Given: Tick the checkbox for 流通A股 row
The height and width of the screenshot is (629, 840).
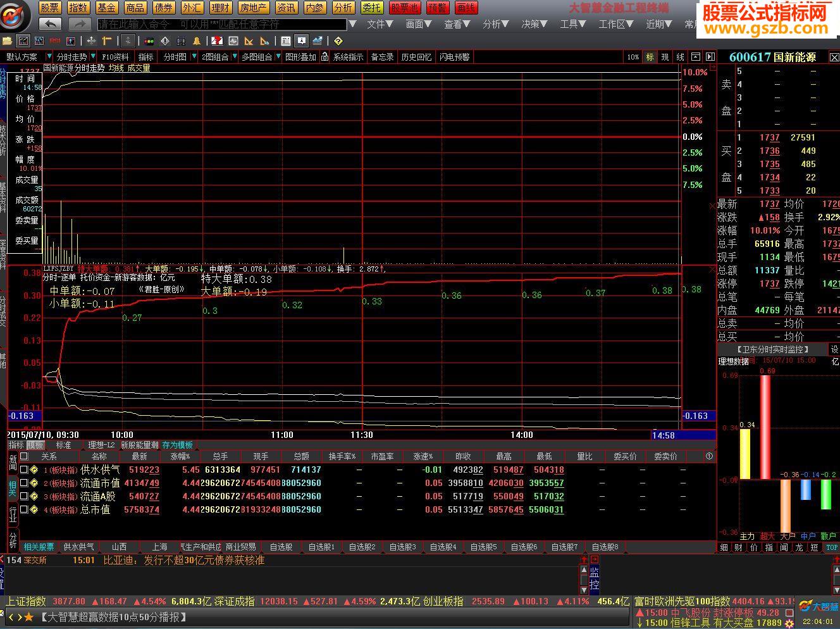Looking at the screenshot, I should pos(24,496).
